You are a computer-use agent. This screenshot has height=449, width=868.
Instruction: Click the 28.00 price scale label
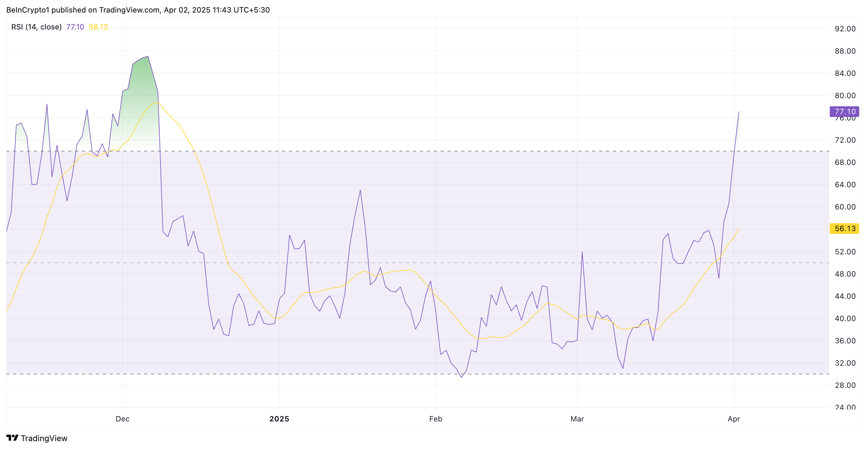[x=845, y=385]
